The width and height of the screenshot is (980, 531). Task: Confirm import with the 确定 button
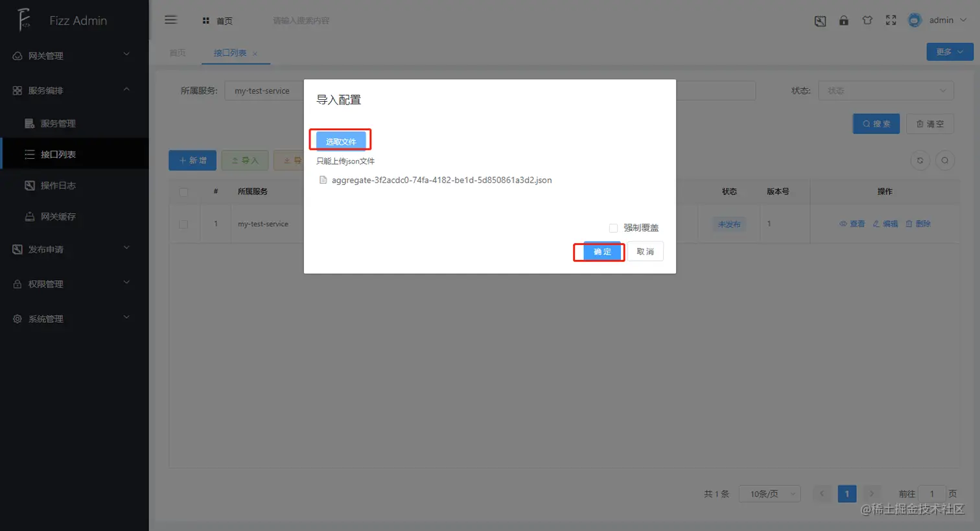pyautogui.click(x=602, y=252)
